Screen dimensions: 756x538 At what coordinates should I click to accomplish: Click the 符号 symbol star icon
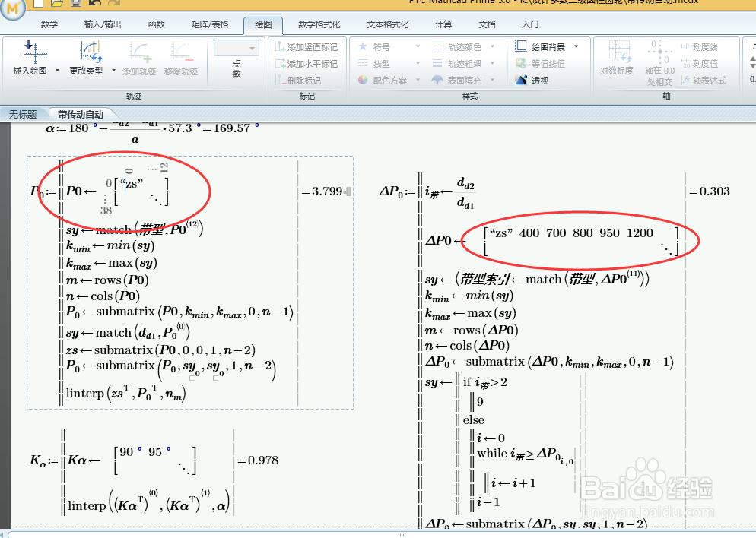point(363,46)
